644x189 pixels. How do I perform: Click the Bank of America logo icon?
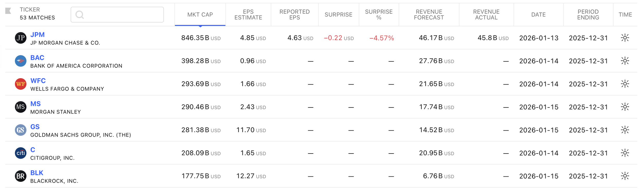(x=21, y=61)
